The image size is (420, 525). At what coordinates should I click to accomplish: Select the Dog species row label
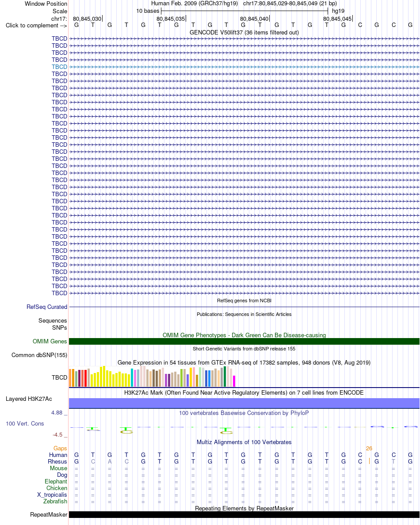pos(62,475)
